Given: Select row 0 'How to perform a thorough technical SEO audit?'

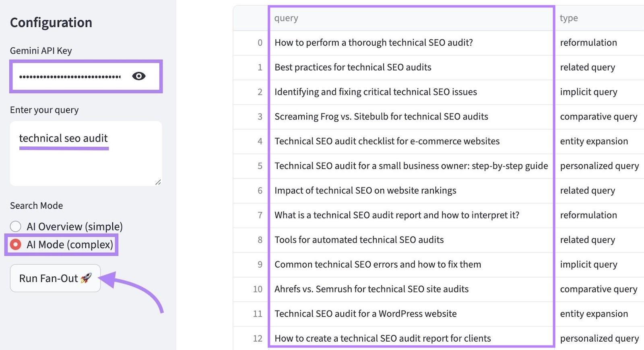Looking at the screenshot, I should (x=373, y=43).
